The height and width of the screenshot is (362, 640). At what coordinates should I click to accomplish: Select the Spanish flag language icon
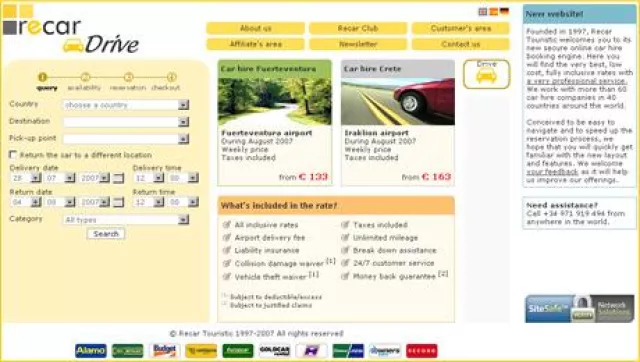[x=494, y=12]
